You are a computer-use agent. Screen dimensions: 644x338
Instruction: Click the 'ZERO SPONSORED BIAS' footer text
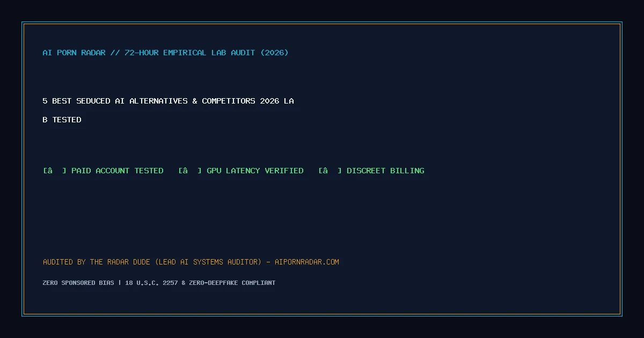coord(78,283)
